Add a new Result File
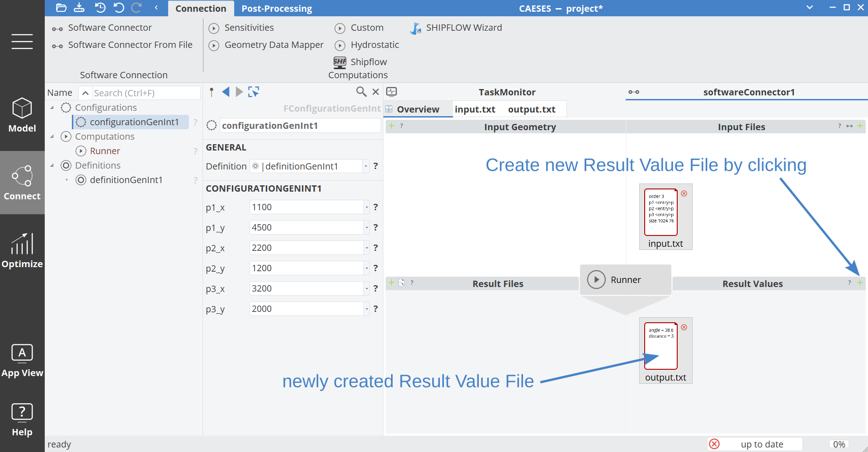The height and width of the screenshot is (452, 868). 392,282
